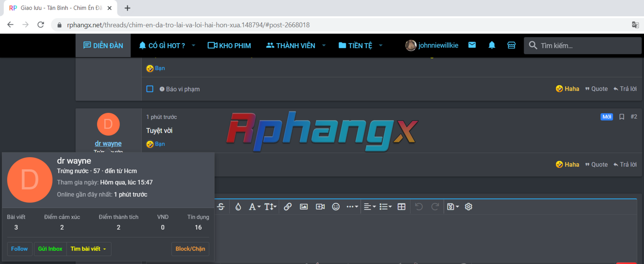Open the inbox envelope icon
Viewport: 644px width, 264px height.
(472, 45)
